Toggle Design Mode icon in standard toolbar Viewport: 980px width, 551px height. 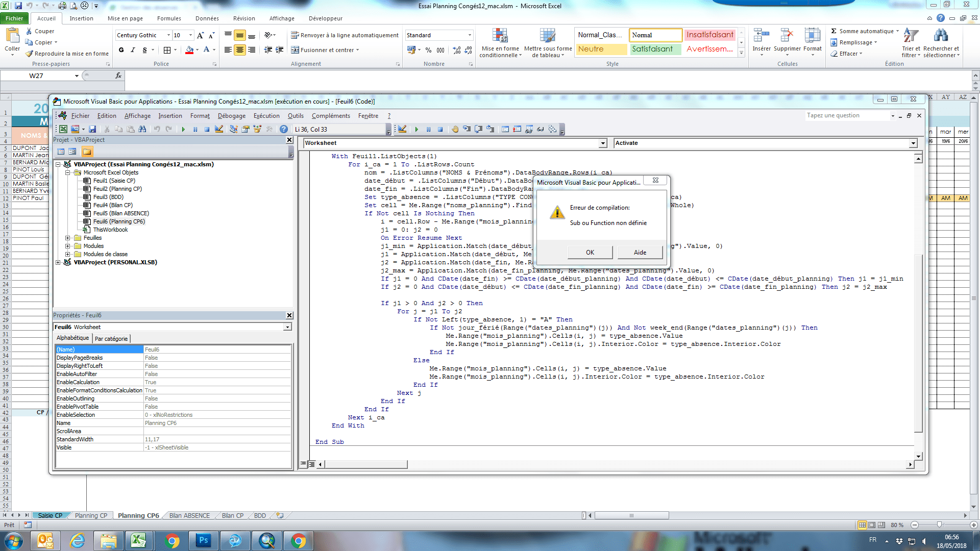click(219, 129)
